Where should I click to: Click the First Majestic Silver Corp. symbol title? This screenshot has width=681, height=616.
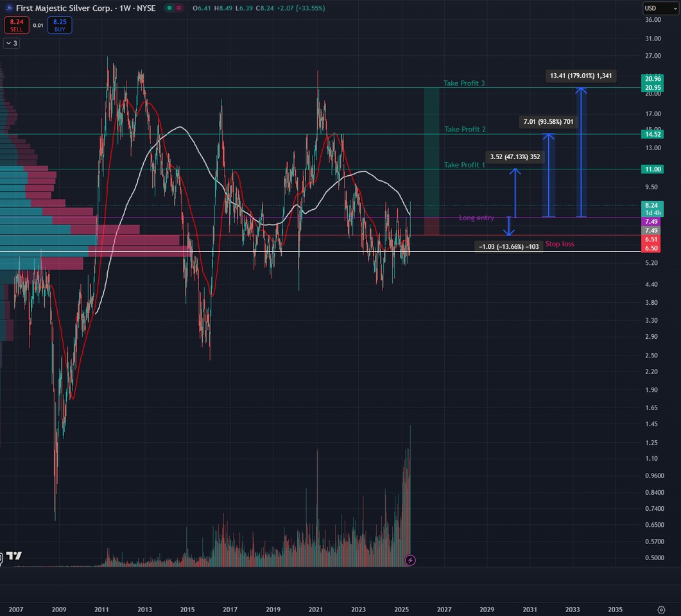tap(64, 8)
